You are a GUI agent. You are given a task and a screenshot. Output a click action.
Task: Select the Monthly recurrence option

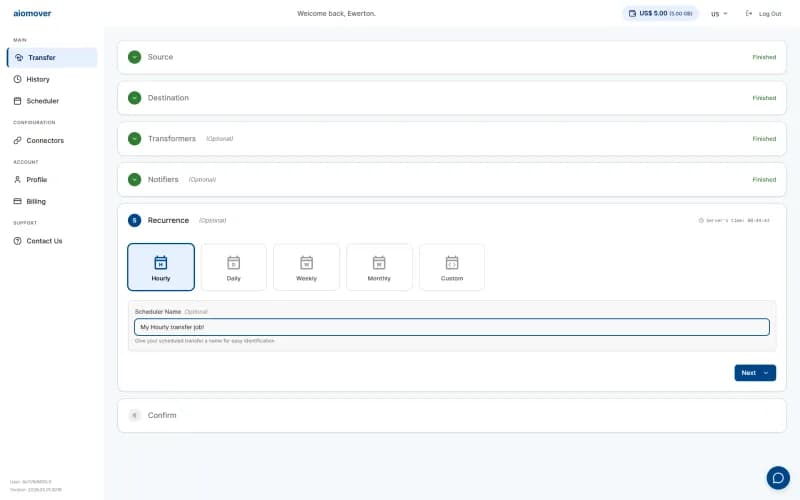(379, 267)
